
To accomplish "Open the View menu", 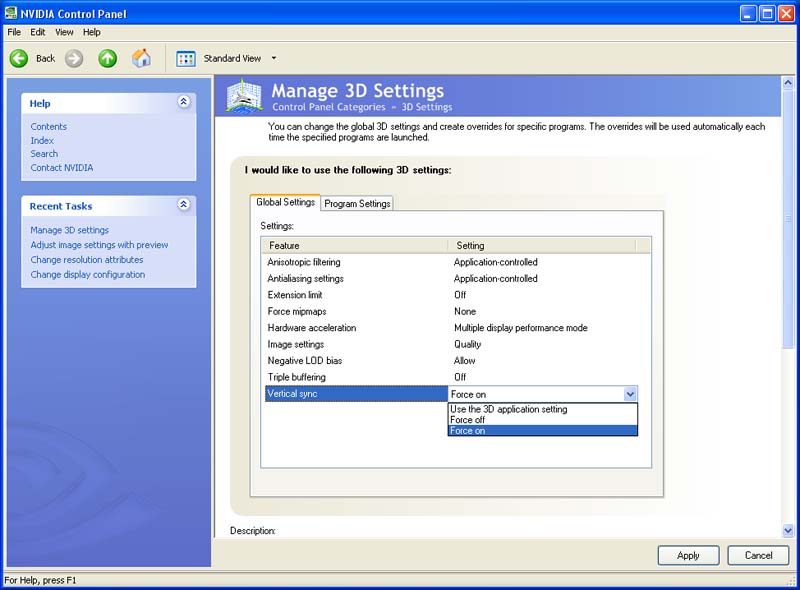I will (x=64, y=32).
